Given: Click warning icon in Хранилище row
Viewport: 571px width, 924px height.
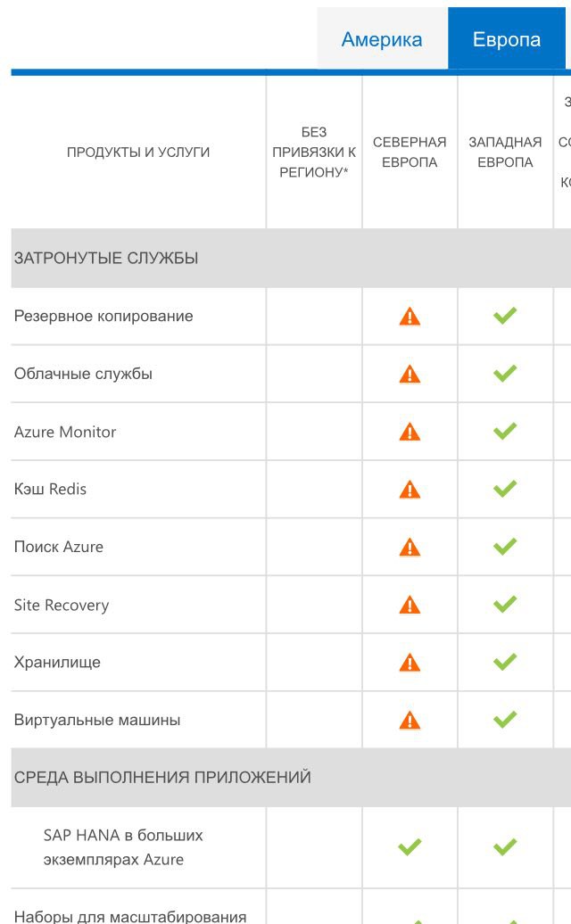Looking at the screenshot, I should pyautogui.click(x=410, y=663).
